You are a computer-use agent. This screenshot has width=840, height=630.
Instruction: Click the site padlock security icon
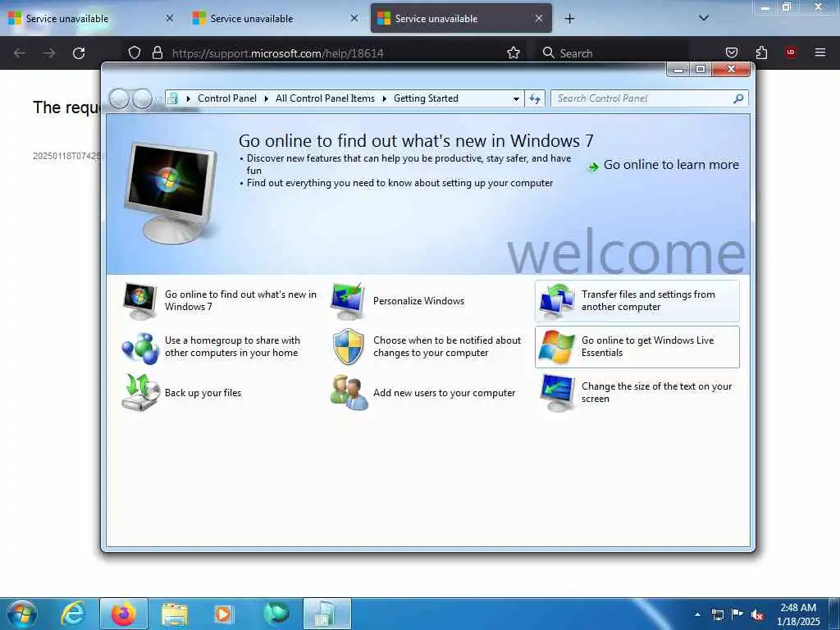[157, 52]
